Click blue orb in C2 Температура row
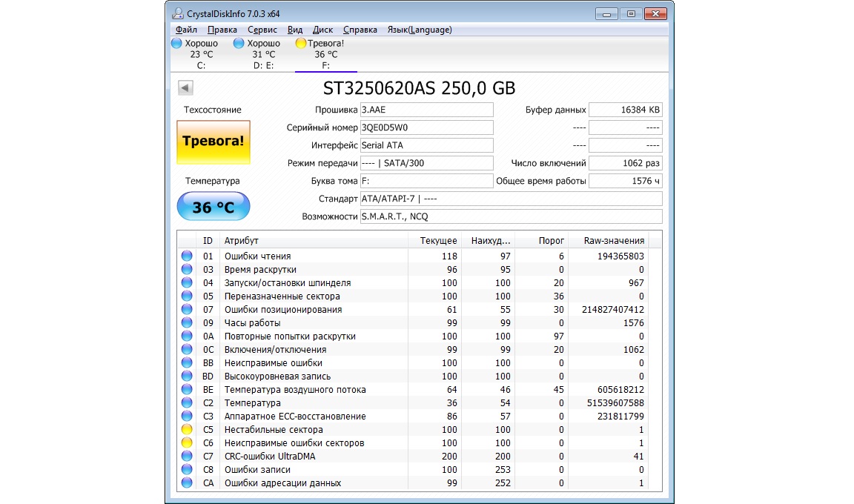Screen dimensions: 854x504 click(x=187, y=402)
